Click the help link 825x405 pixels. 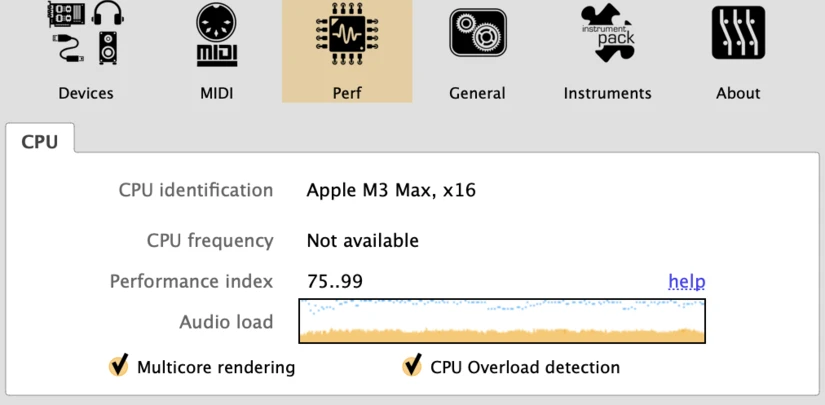[x=686, y=281]
